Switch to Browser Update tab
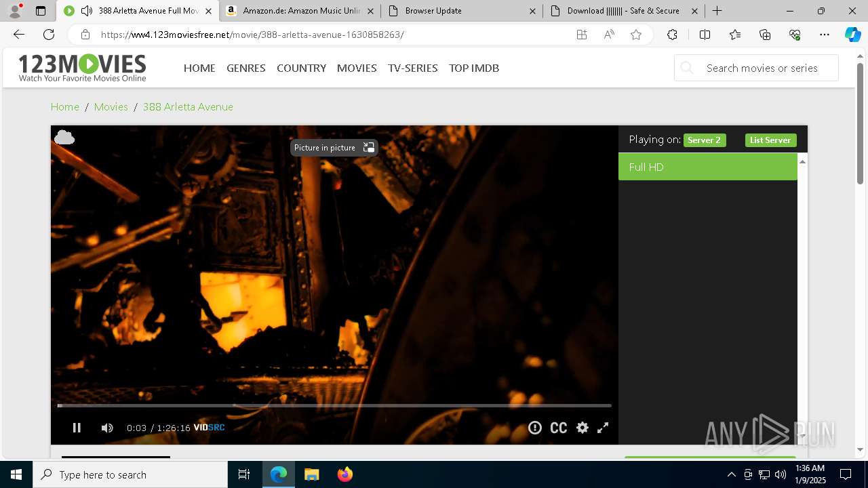The width and height of the screenshot is (868, 488). [x=461, y=11]
